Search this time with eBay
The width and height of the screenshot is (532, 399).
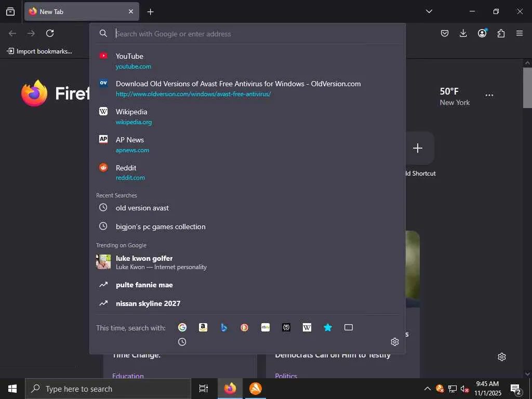[265, 327]
